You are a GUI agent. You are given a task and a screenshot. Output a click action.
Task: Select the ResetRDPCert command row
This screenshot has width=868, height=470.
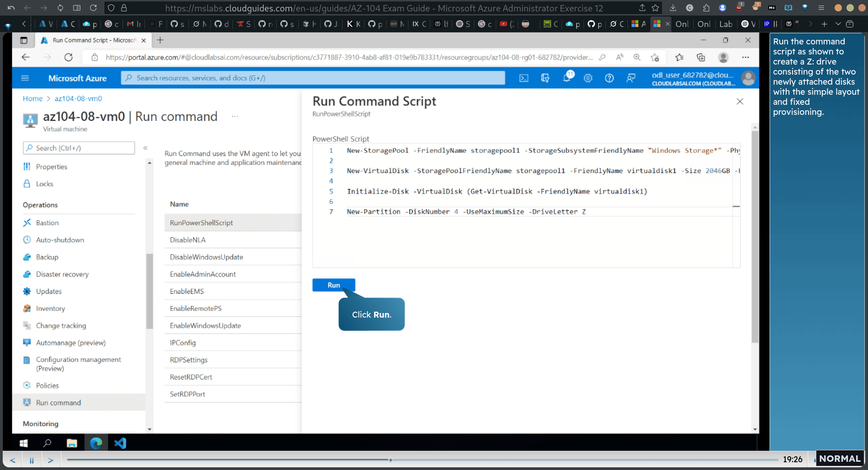coord(233,377)
